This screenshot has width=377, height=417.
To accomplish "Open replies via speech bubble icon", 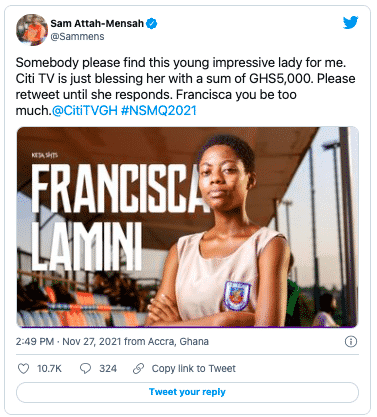I will coord(86,369).
